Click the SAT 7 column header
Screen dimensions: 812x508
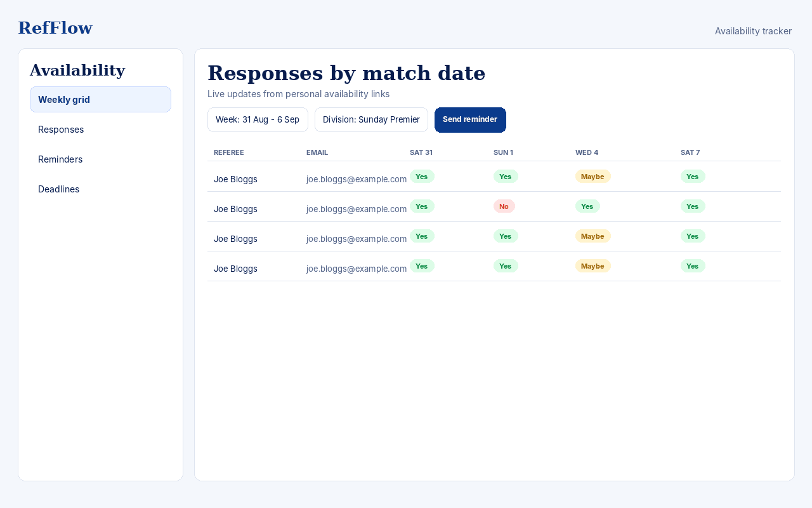tap(690, 152)
